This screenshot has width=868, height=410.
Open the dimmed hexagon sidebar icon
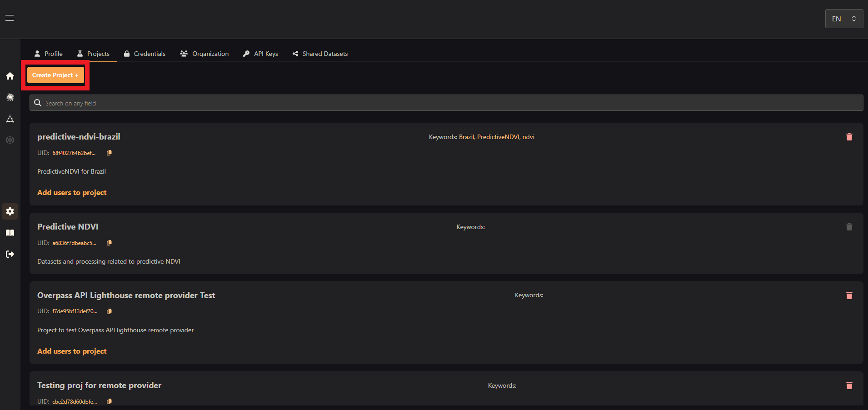pyautogui.click(x=10, y=140)
